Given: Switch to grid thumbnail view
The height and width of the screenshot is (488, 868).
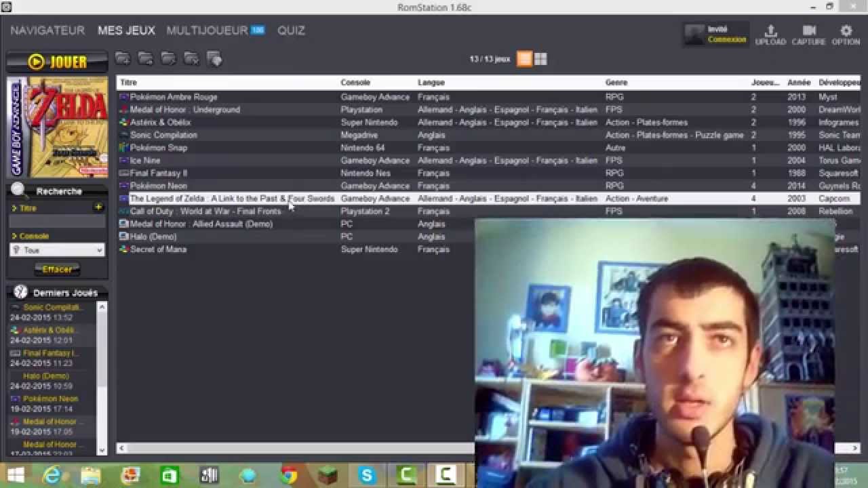Looking at the screenshot, I should tap(540, 59).
